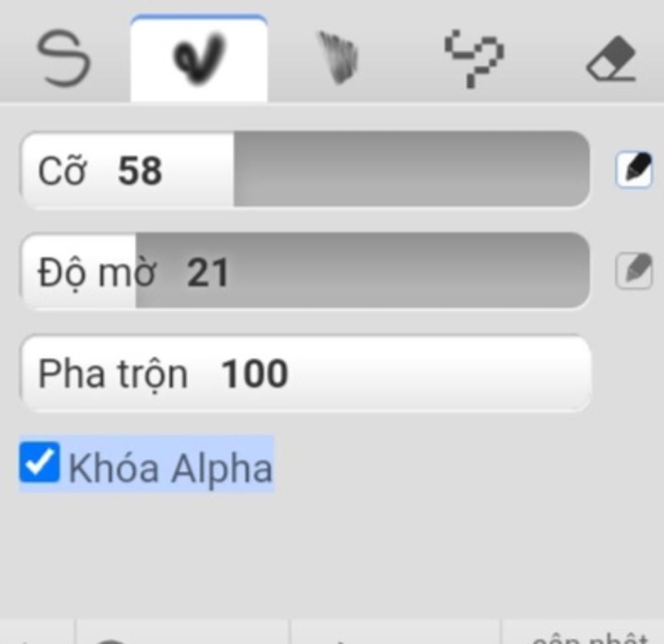Screen dimensions: 664x644
Task: Select the pen brush squiggle tab
Action: point(64,58)
